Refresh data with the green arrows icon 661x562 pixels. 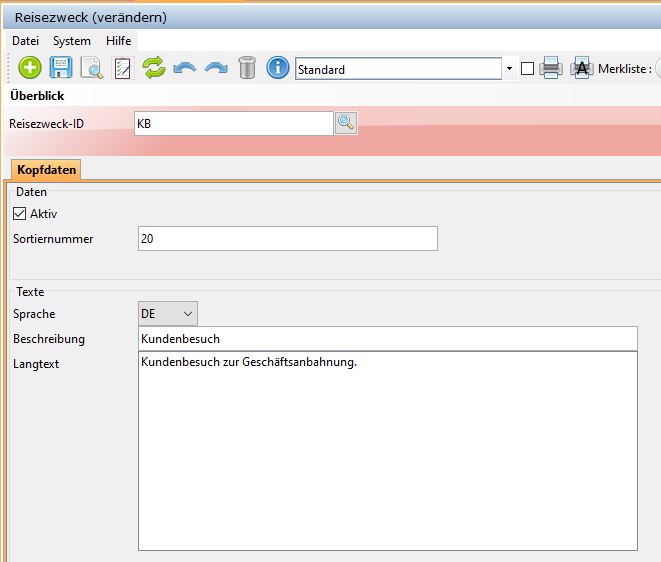[x=153, y=68]
